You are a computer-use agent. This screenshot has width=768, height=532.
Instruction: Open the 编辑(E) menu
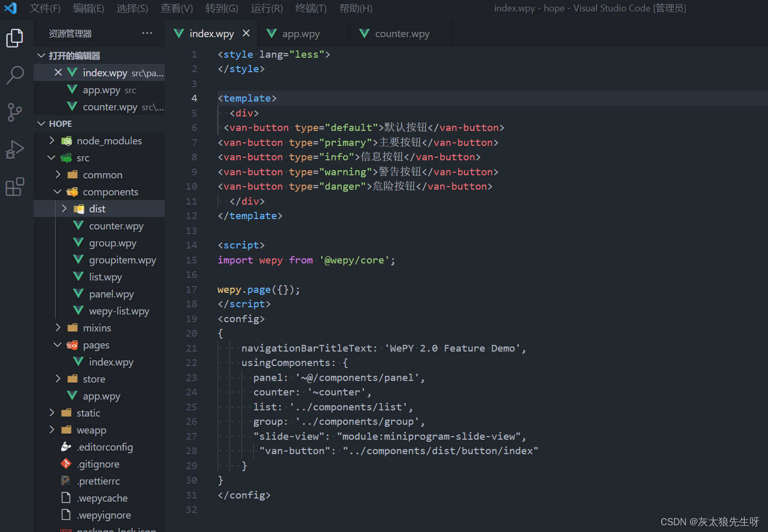click(89, 8)
